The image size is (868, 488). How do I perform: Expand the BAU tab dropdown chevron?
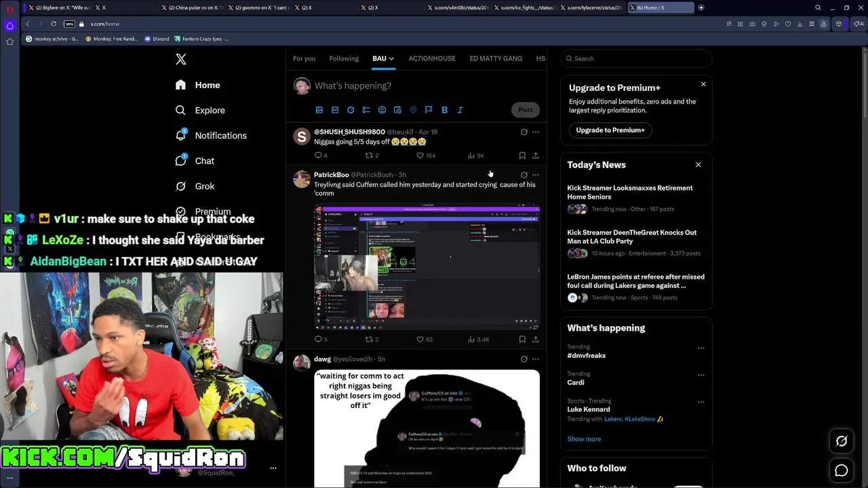click(391, 58)
